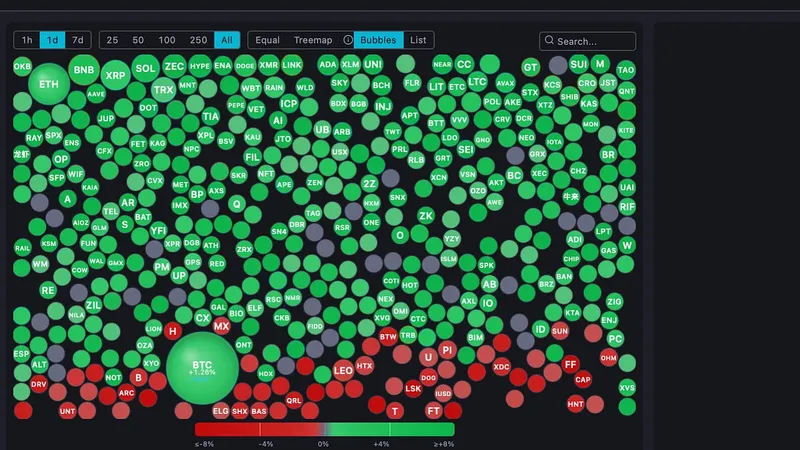
Task: Click the UNI bubble
Action: pyautogui.click(x=372, y=64)
